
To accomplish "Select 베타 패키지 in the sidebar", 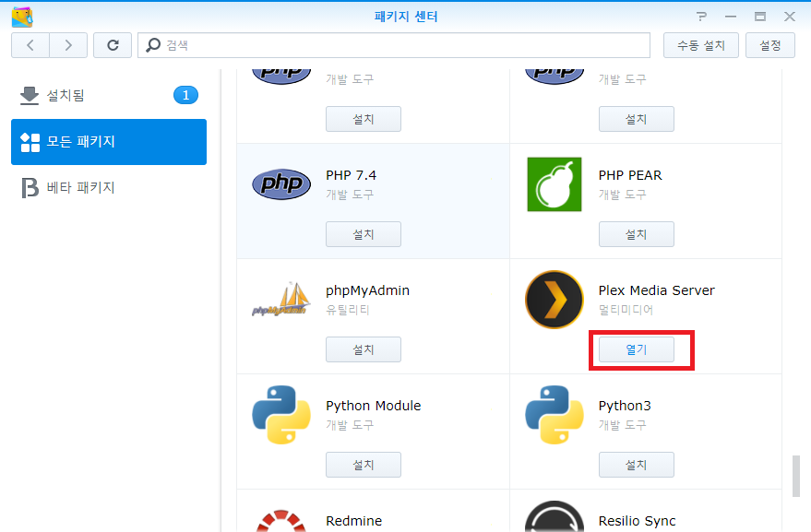I will (x=109, y=188).
